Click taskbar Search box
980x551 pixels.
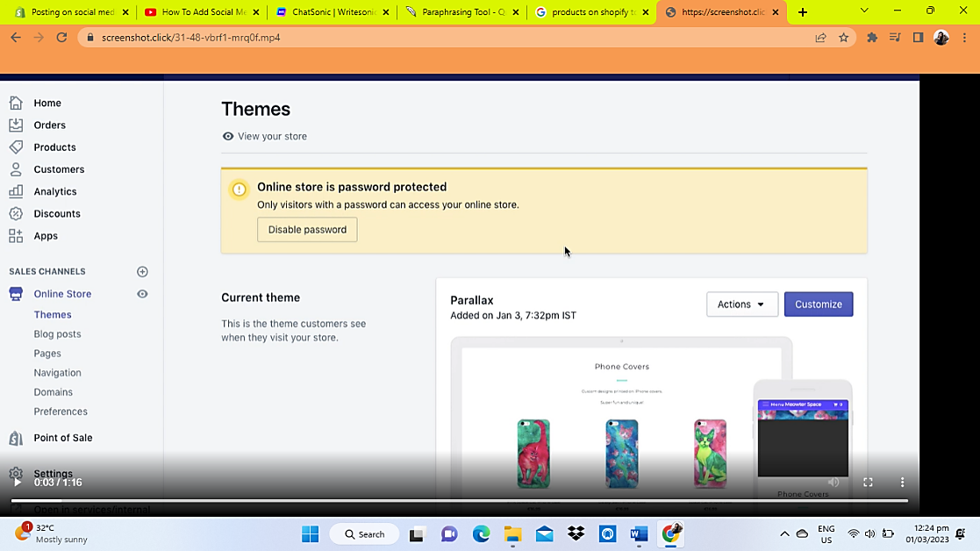coord(365,534)
